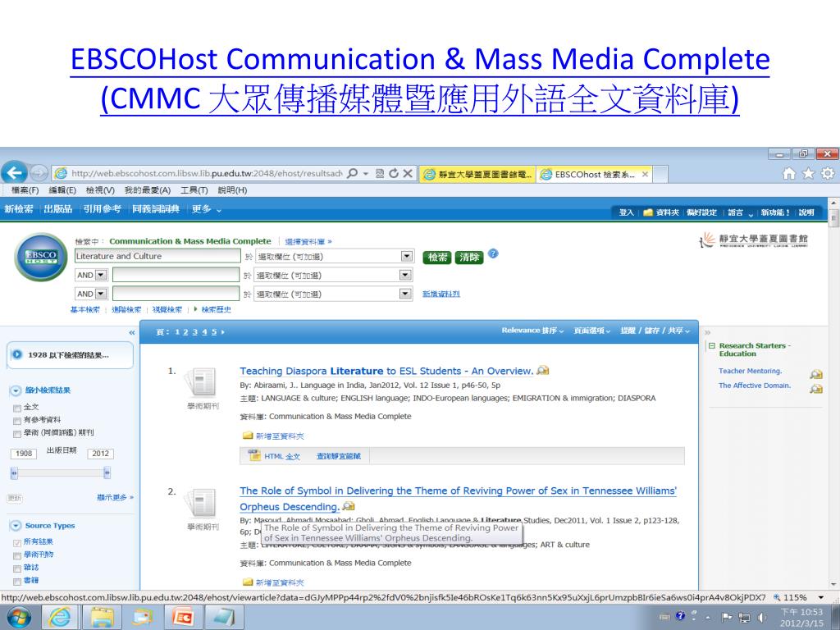Click the Stop loading X icon in address bar
The width and height of the screenshot is (840, 630).
(x=408, y=174)
